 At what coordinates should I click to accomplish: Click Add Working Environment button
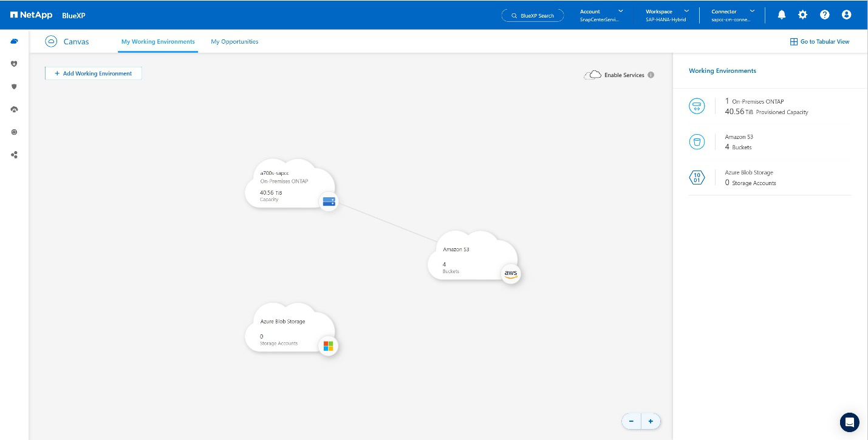pyautogui.click(x=93, y=73)
